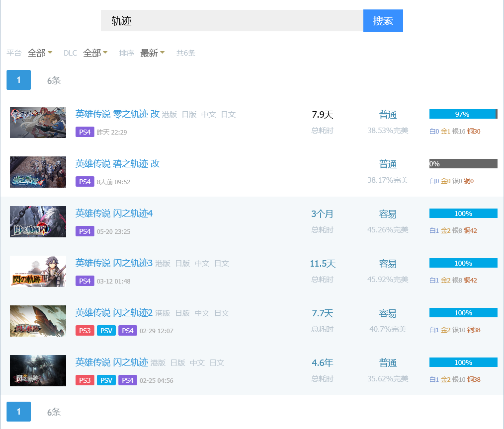Click the 0% progress bar for 碧之轨迹
The height and width of the screenshot is (429, 504).
pos(463,164)
